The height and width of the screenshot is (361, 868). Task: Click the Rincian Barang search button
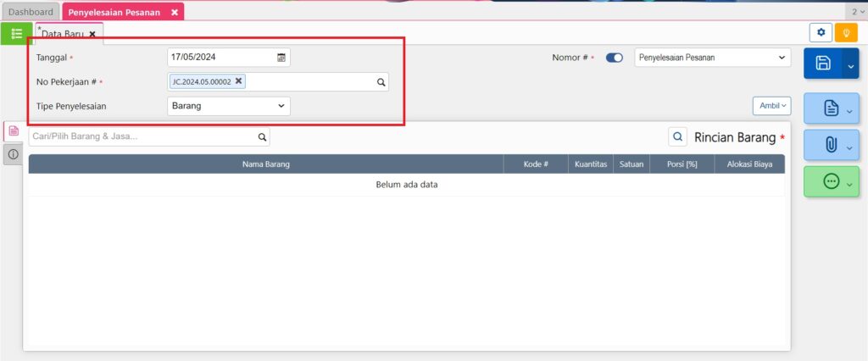(677, 136)
